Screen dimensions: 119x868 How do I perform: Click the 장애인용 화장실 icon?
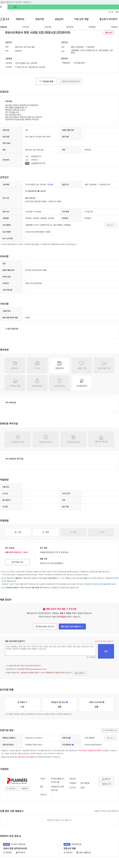point(73,439)
